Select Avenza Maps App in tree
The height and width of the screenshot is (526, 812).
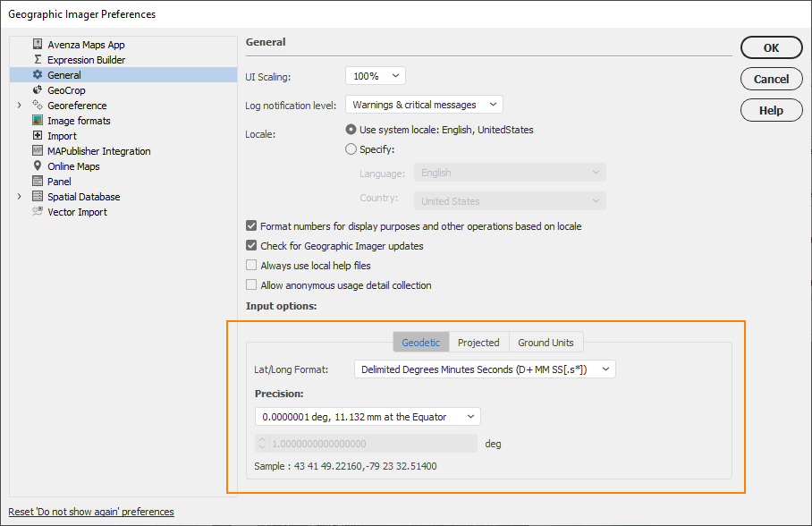(x=86, y=45)
